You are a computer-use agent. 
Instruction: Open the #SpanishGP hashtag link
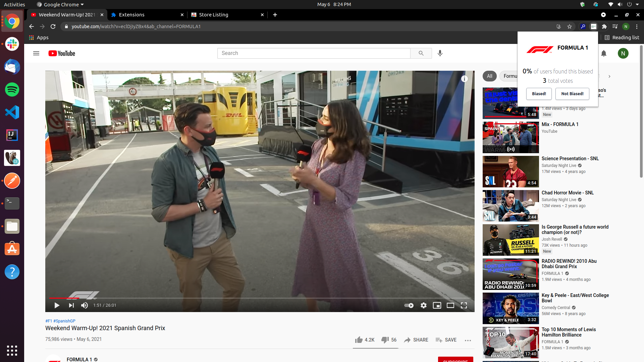pyautogui.click(x=64, y=321)
